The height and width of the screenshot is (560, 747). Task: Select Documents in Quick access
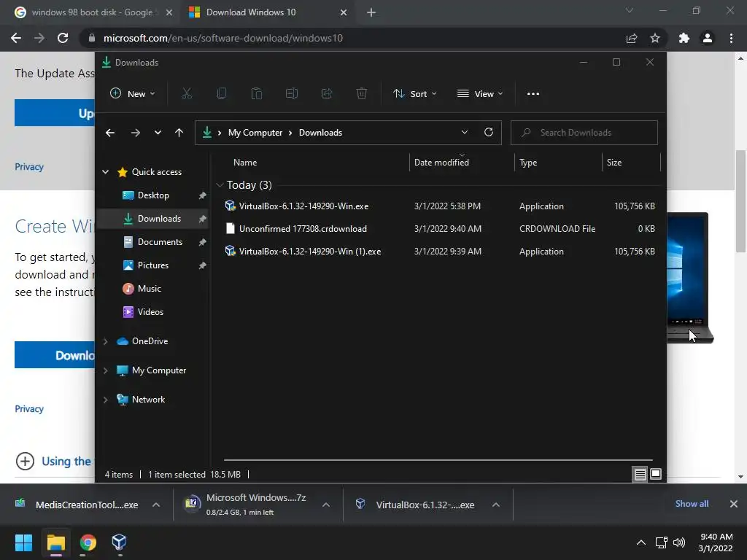tap(153, 242)
